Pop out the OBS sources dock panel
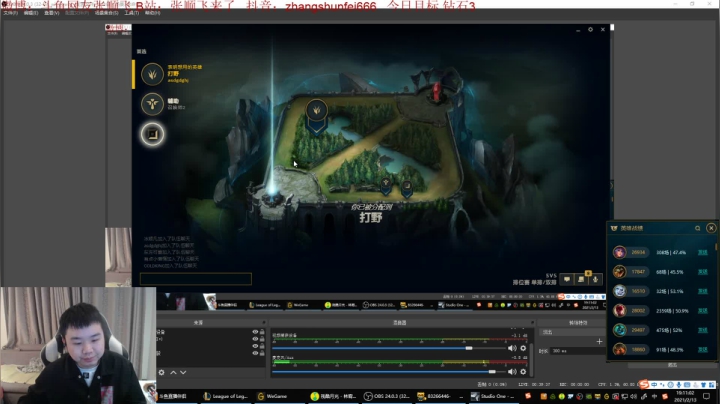720x404 pixels. (x=264, y=323)
